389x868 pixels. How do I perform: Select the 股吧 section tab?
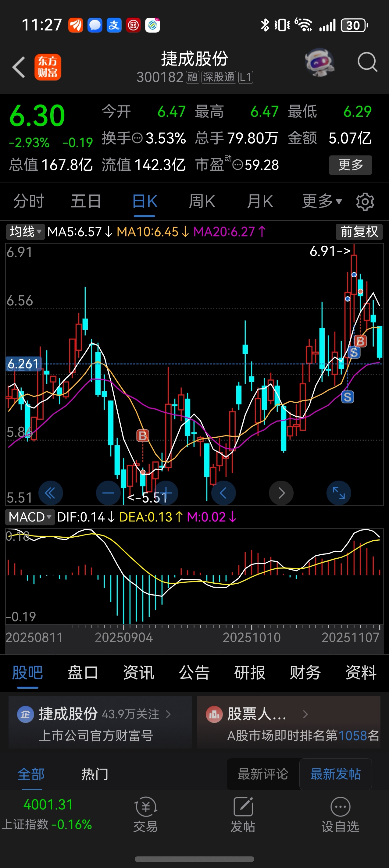(27, 673)
